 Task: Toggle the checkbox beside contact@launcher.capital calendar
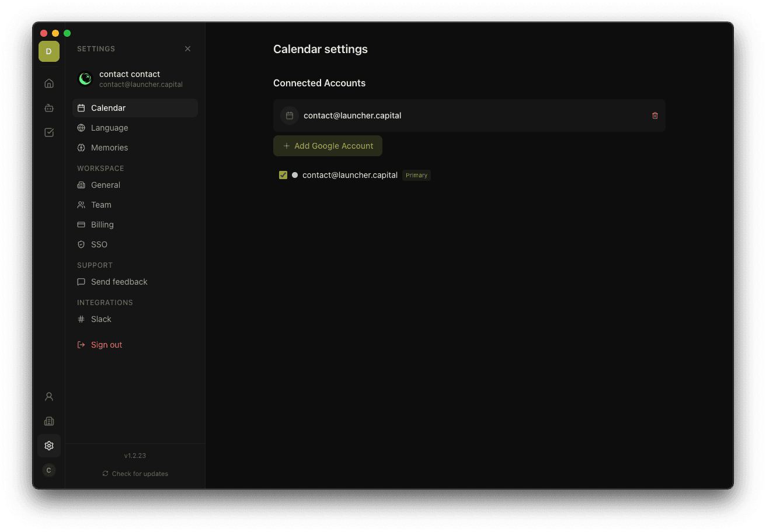click(x=283, y=175)
